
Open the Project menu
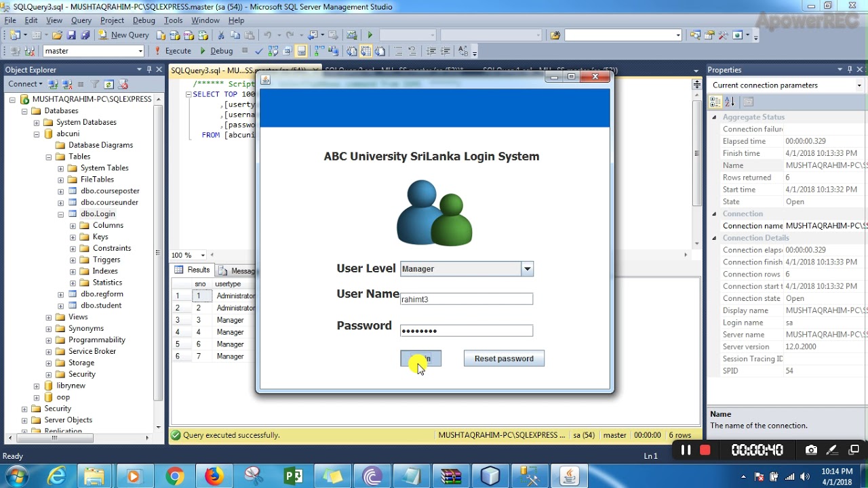point(112,20)
